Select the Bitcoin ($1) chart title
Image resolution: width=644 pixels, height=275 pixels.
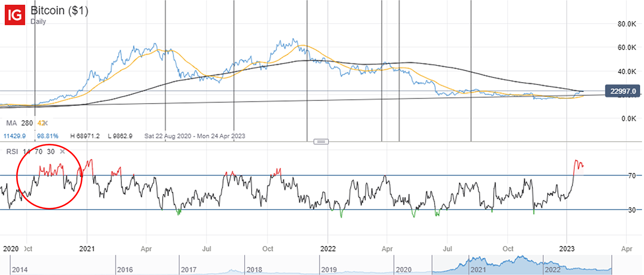pyautogui.click(x=59, y=11)
